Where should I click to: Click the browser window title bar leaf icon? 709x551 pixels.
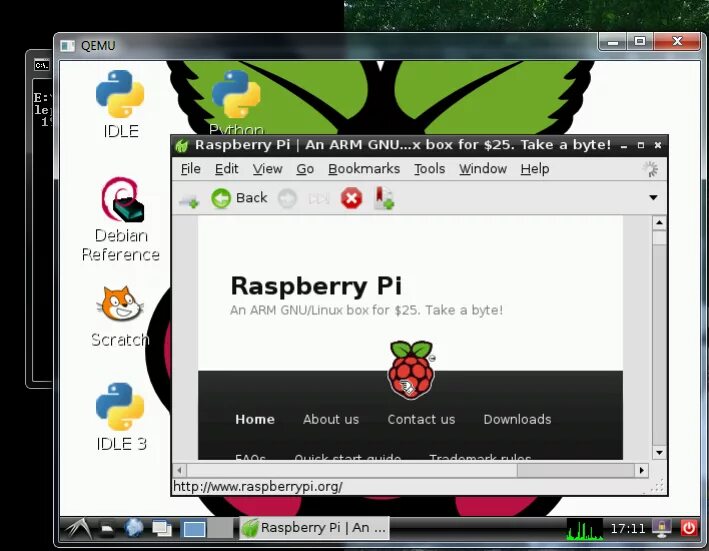pos(182,146)
